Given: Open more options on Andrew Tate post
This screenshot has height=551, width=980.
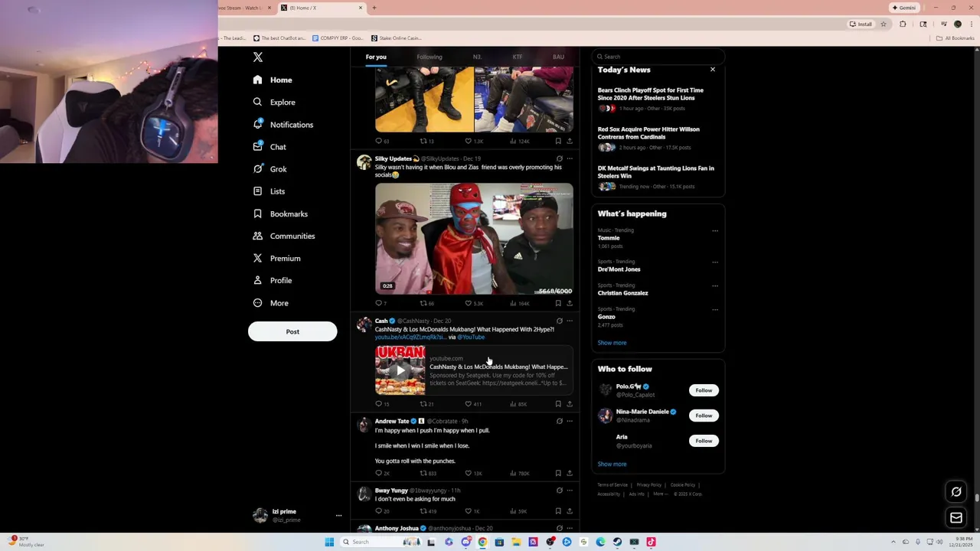Looking at the screenshot, I should tap(569, 421).
